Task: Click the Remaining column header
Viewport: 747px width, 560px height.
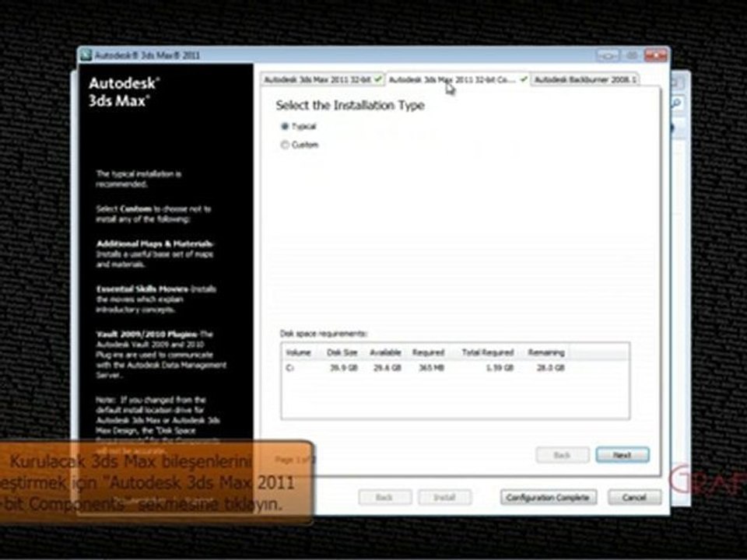Action: pos(546,352)
